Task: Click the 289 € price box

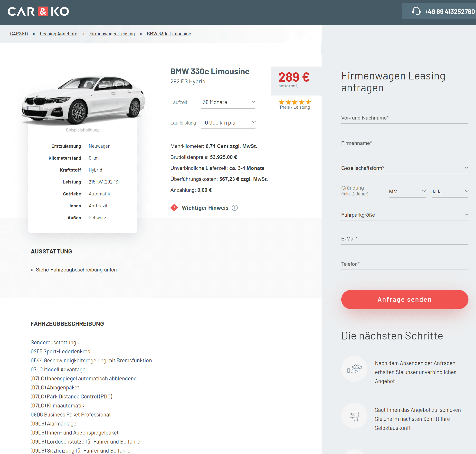Action: point(296,81)
